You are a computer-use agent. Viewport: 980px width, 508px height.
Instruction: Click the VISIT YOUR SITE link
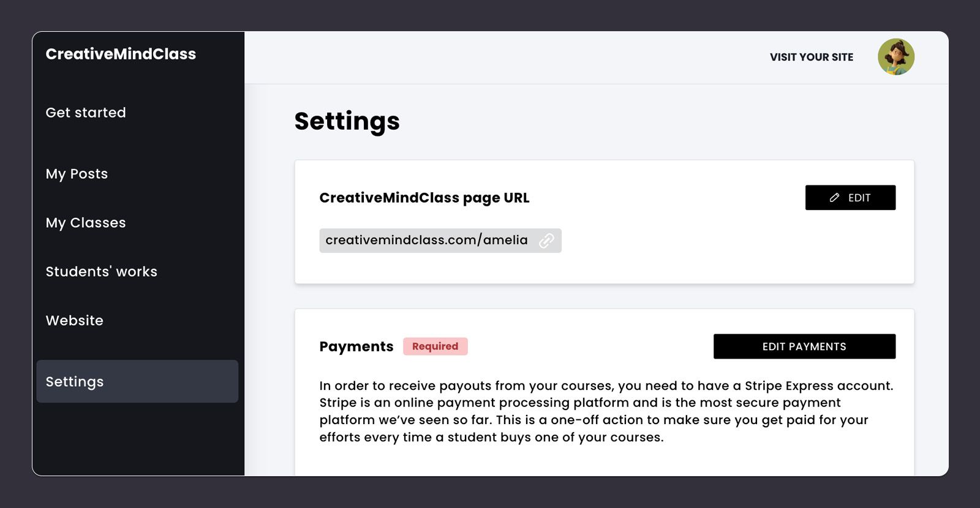tap(811, 57)
